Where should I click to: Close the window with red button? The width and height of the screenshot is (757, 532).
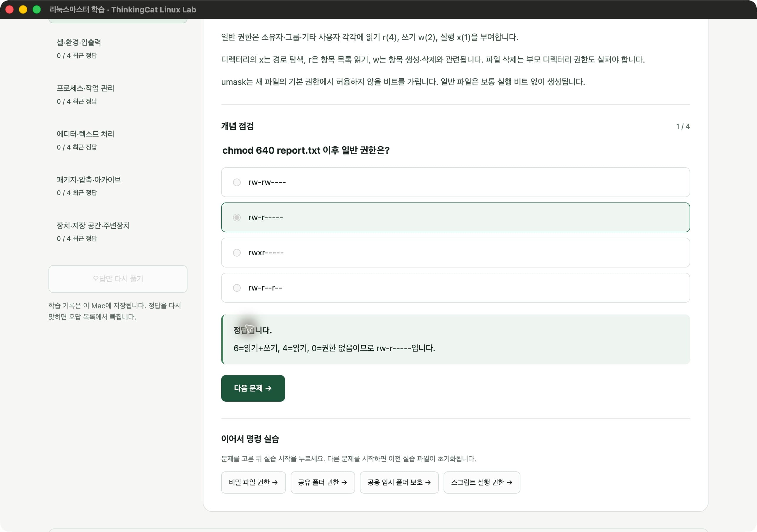(x=9, y=9)
